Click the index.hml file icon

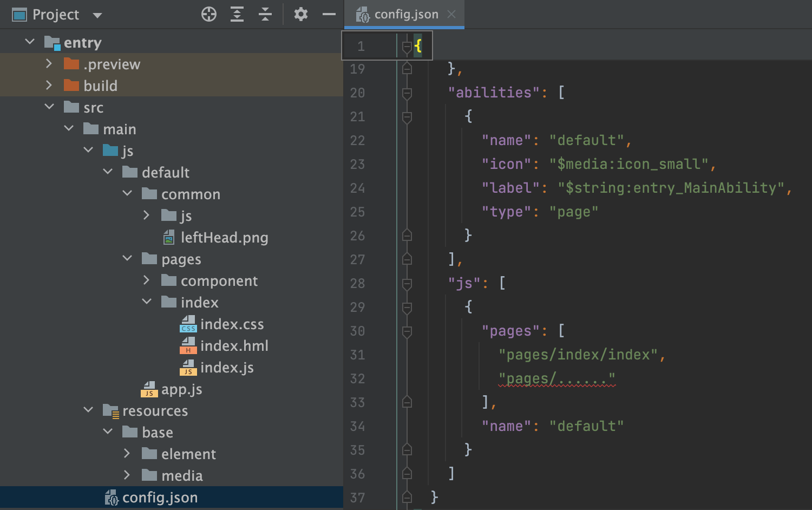click(188, 345)
